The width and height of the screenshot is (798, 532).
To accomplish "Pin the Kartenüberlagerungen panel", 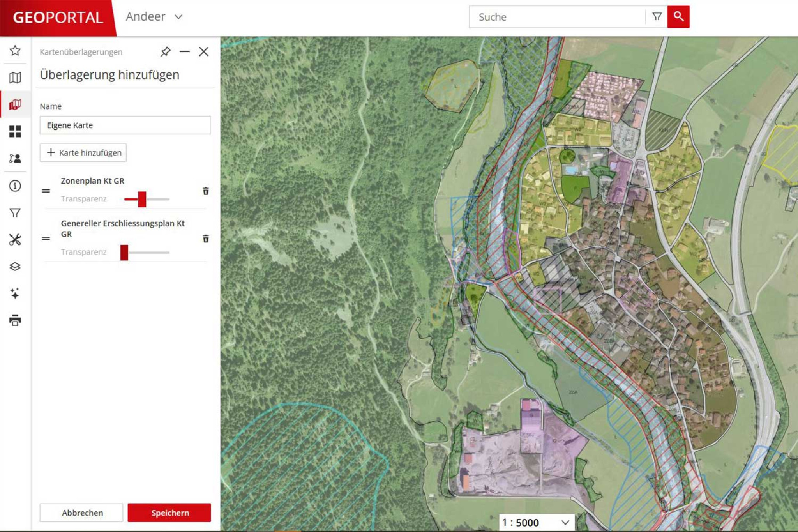I will (166, 51).
